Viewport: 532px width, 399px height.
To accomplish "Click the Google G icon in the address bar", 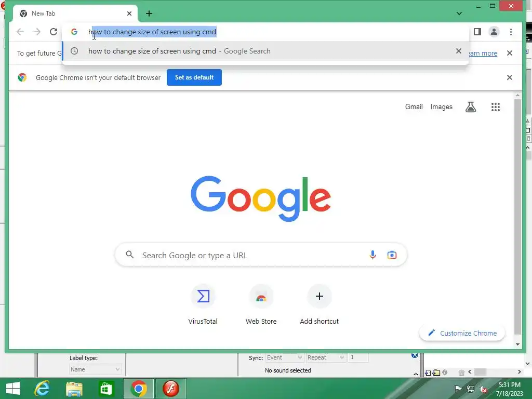I will pos(74,32).
